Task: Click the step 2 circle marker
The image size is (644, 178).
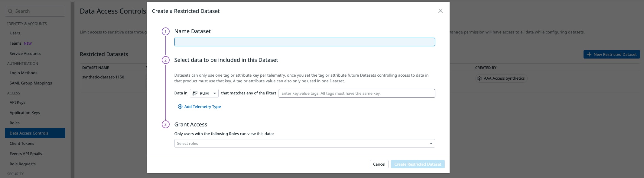Action: (165, 60)
